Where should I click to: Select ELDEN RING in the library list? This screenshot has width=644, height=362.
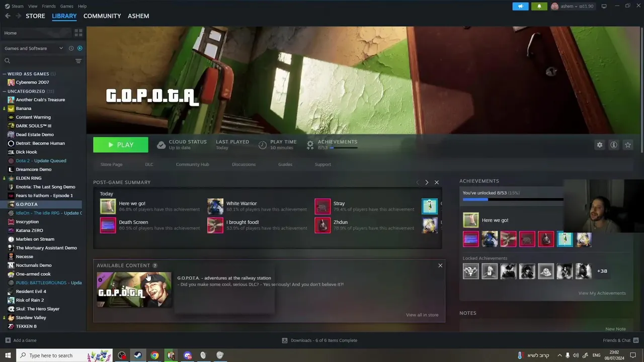coord(29,178)
